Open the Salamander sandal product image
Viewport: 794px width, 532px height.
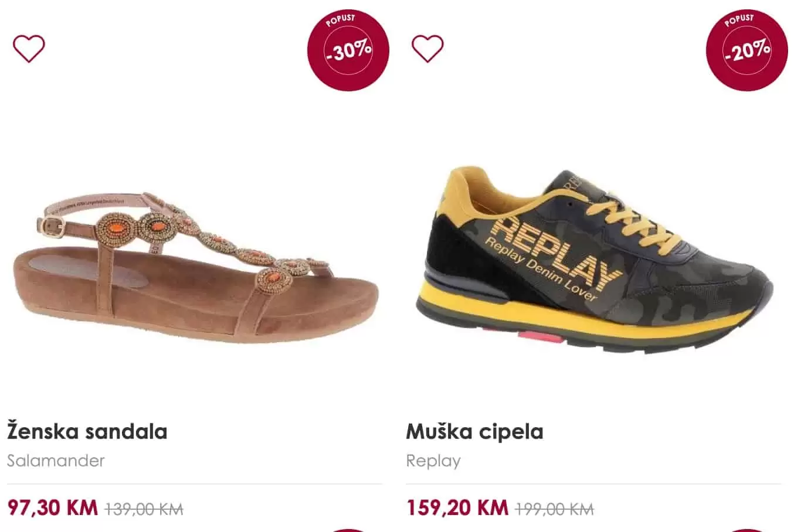[195, 267]
